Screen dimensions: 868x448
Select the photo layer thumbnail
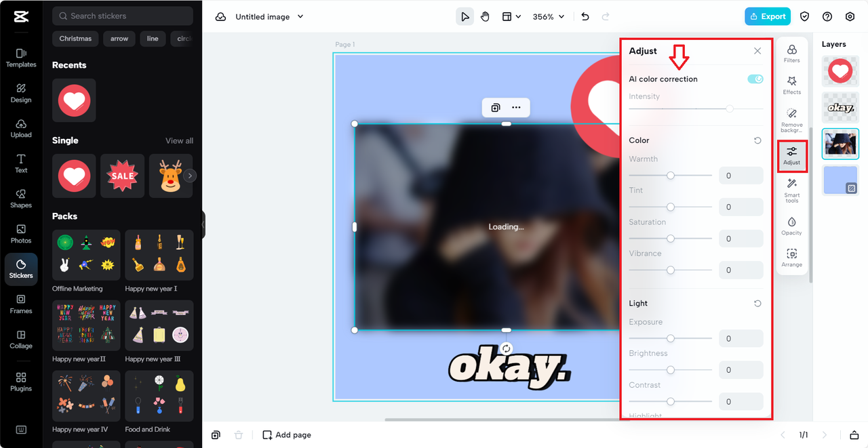tap(840, 144)
